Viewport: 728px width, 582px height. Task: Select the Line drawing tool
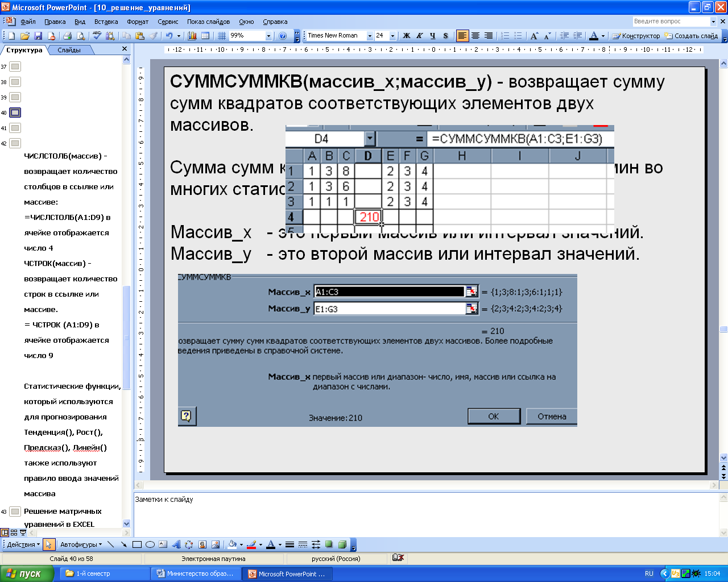(110, 544)
